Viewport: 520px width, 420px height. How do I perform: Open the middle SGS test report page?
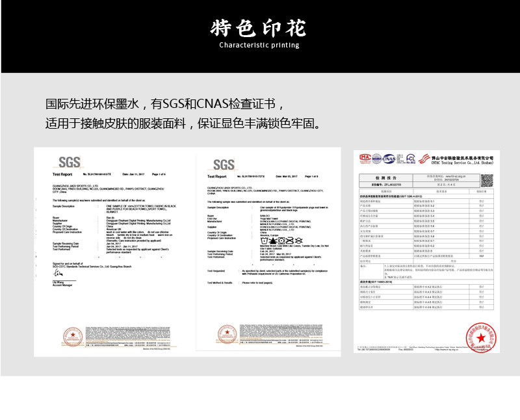(268, 251)
